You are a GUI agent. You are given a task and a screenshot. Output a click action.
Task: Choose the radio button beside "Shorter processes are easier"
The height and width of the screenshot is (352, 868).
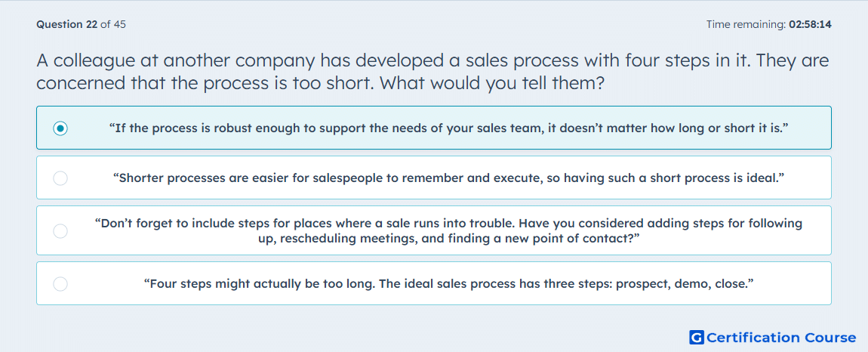(x=60, y=178)
